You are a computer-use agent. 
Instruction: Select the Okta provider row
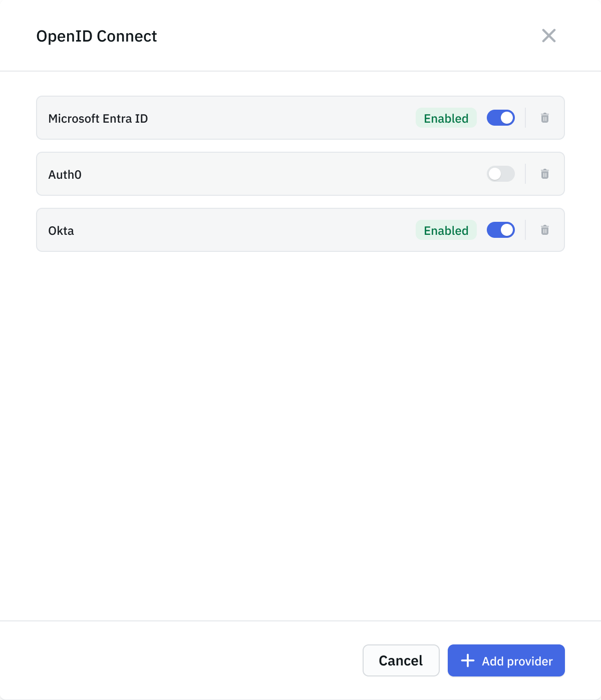[250, 230]
